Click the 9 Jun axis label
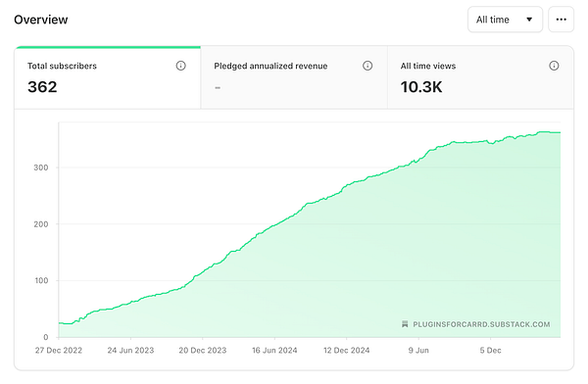Image resolution: width=588 pixels, height=384 pixels. pos(418,351)
